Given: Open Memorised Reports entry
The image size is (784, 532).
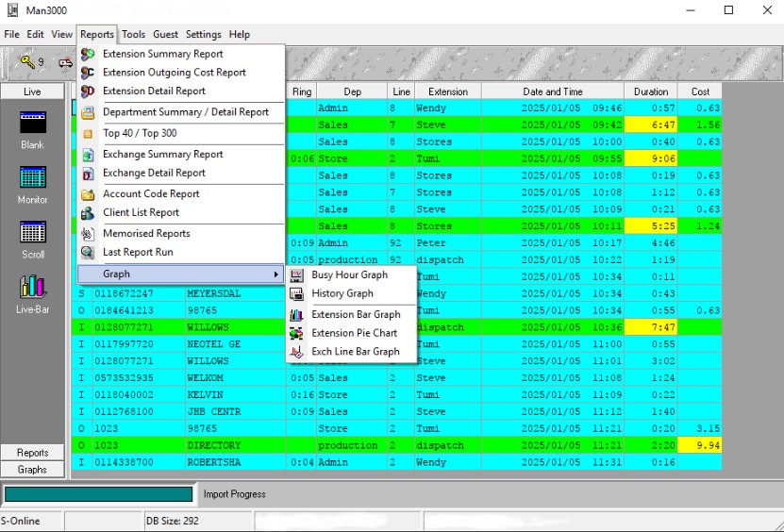Looking at the screenshot, I should (146, 233).
